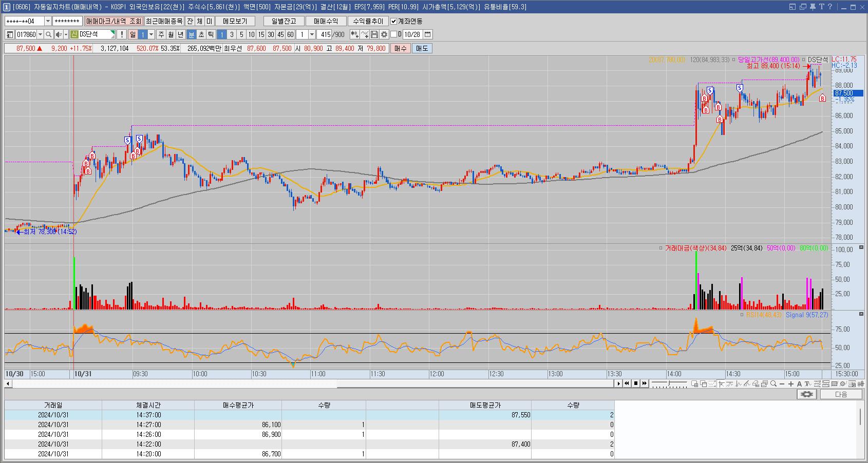Toggle the D checkbox before date field

393,34
